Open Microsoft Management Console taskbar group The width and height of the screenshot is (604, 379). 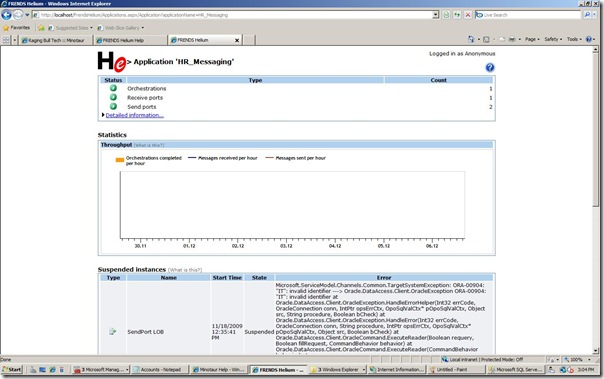click(101, 370)
